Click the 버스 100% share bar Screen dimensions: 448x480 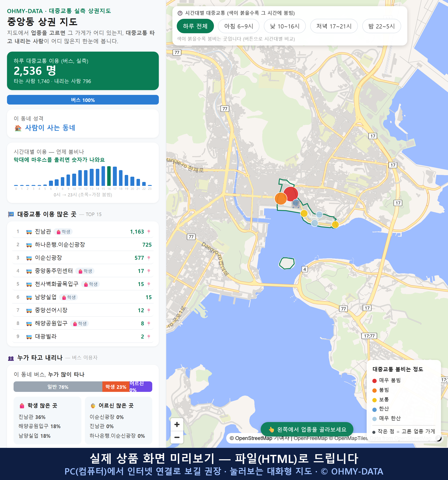83,100
